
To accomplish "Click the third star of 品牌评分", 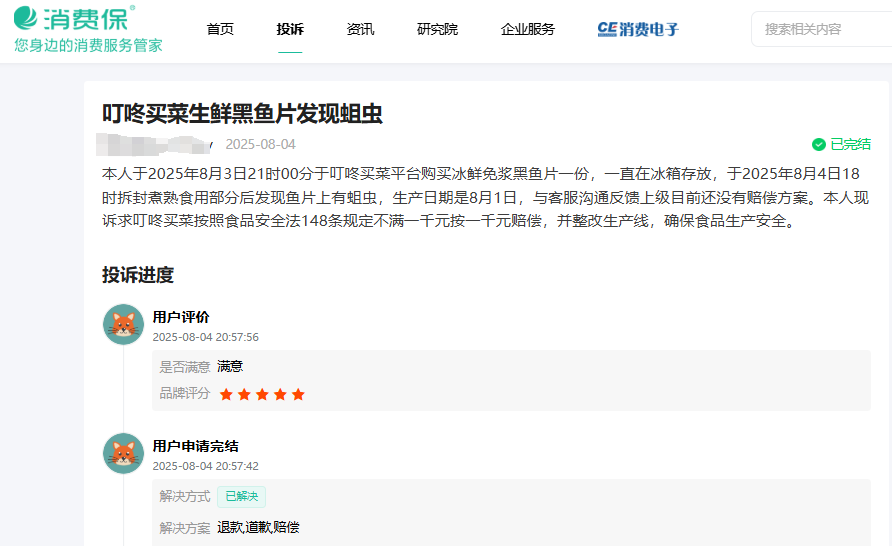I will (x=262, y=394).
